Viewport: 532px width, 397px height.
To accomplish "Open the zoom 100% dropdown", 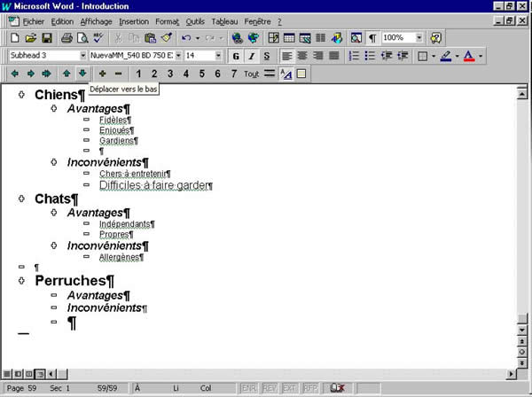I will [419, 37].
